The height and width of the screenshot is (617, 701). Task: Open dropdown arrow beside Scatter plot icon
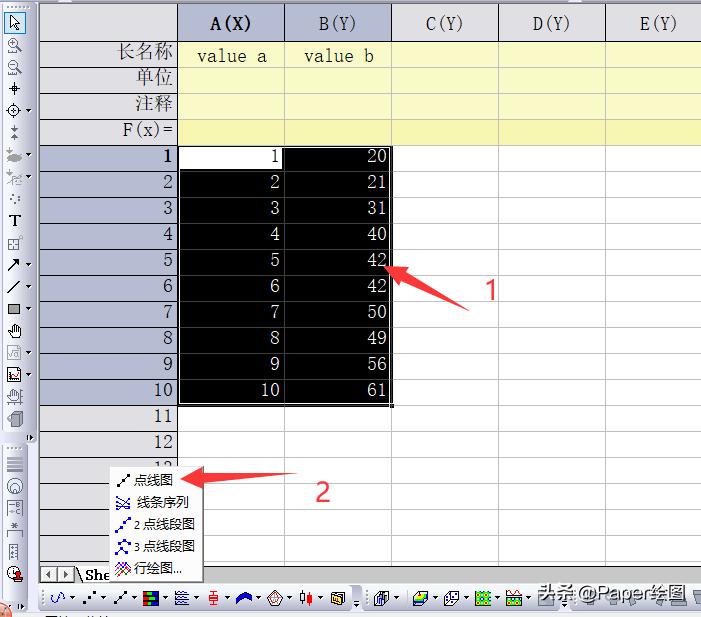(x=104, y=598)
